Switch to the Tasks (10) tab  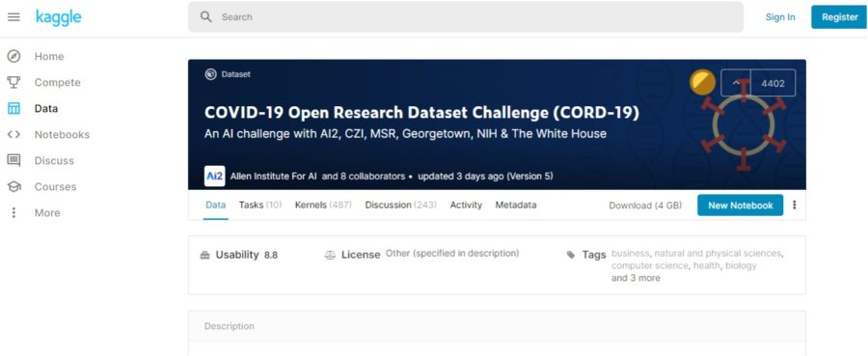[x=260, y=205]
